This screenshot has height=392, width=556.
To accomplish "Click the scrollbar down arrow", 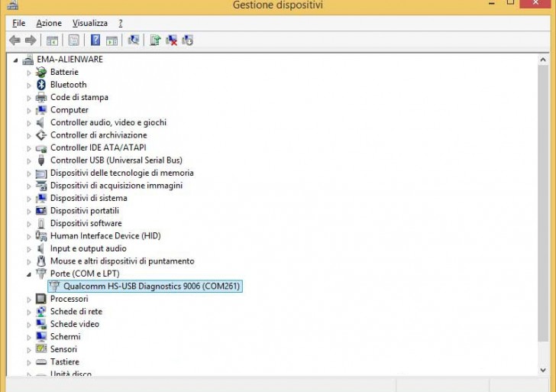I will click(x=543, y=370).
